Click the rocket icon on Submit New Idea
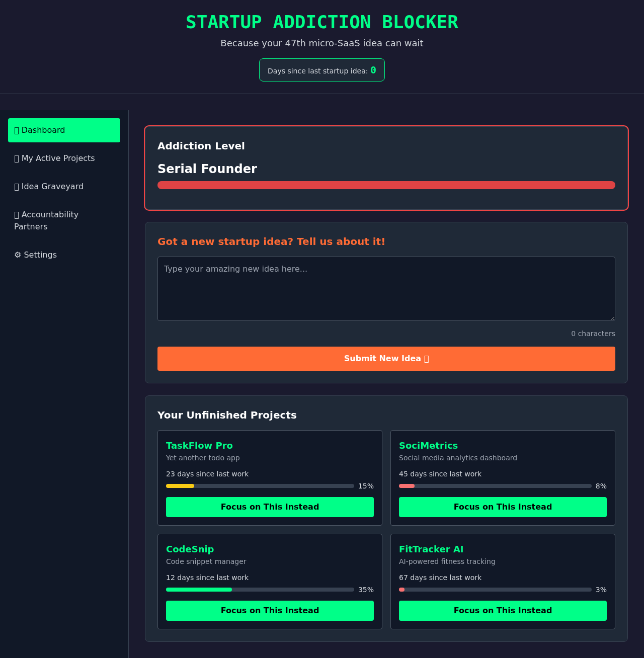Screen dimensions: 644x658 point(426,358)
